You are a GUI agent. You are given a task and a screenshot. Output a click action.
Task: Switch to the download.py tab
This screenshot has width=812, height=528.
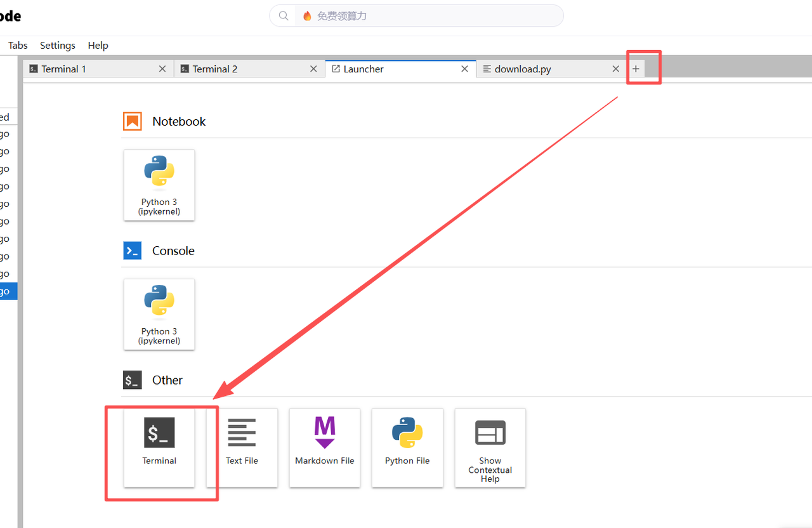(551, 69)
